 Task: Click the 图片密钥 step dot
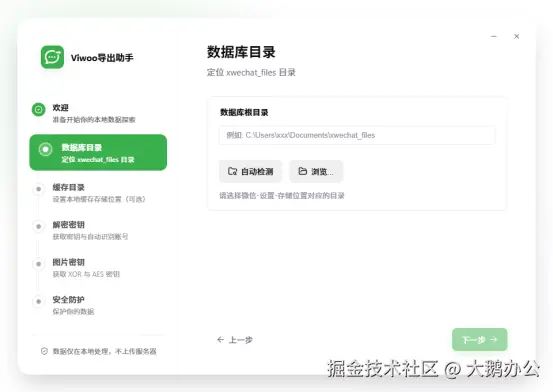pos(39,264)
